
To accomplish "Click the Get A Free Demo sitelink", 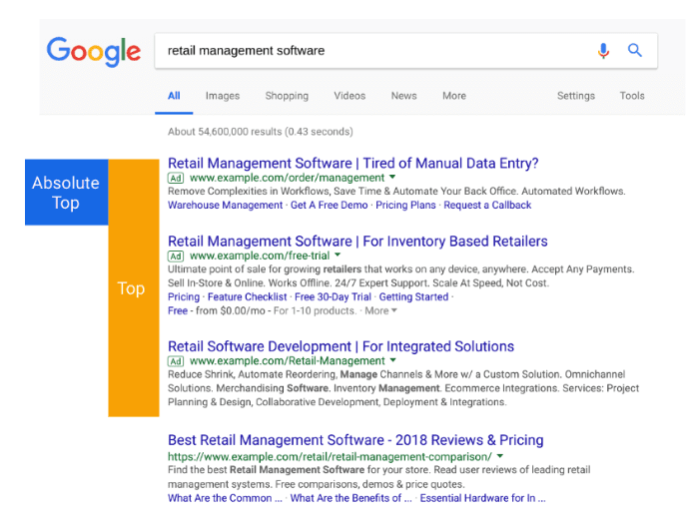I will [329, 205].
